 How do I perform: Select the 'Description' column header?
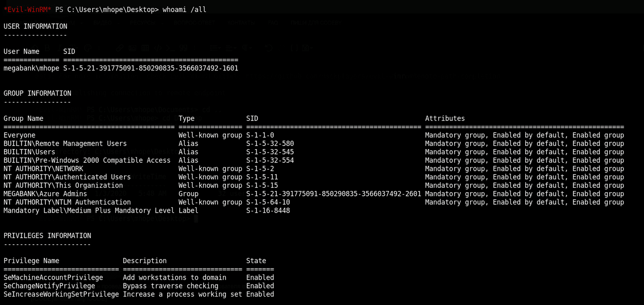[x=144, y=261]
